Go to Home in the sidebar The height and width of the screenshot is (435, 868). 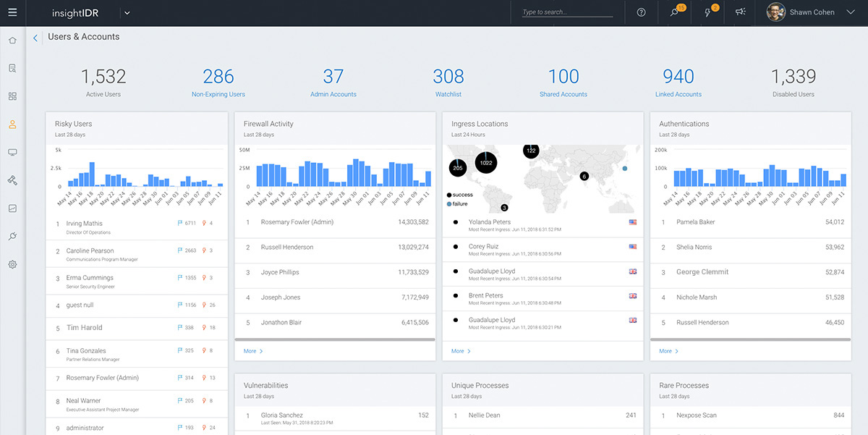click(x=12, y=41)
